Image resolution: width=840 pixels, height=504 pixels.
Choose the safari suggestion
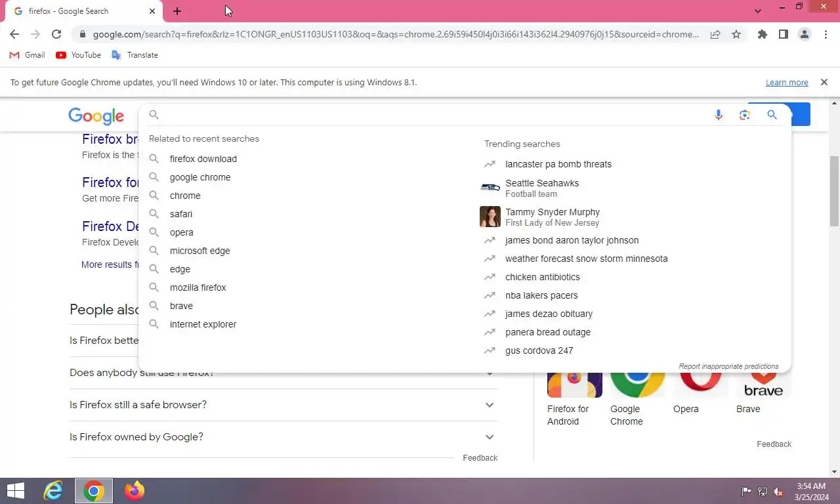181,214
